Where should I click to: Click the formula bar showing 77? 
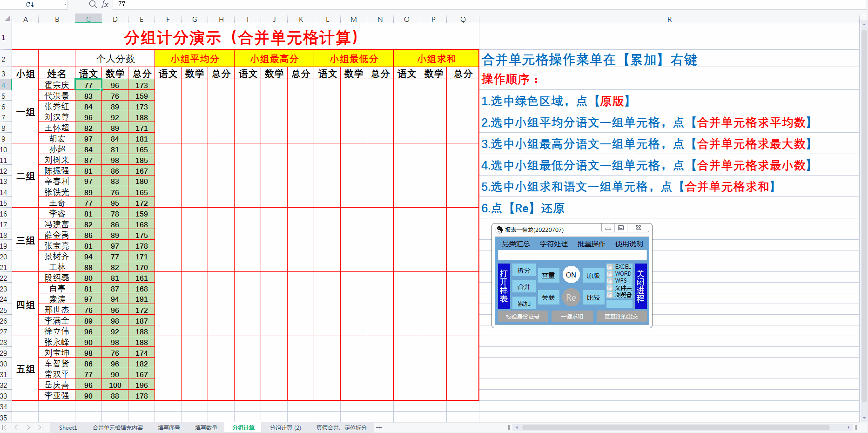click(x=489, y=4)
